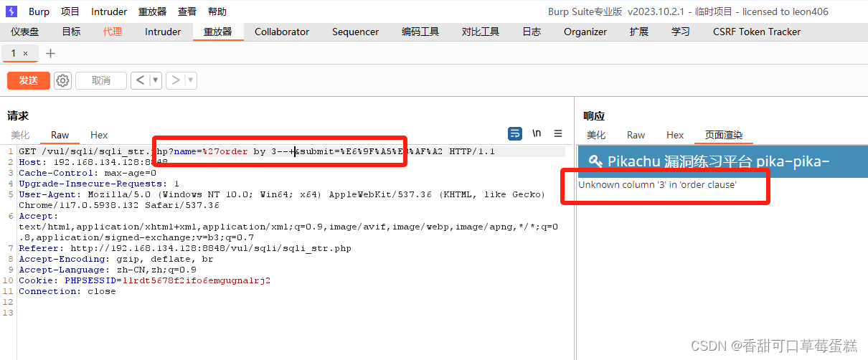Viewport: 868px width, 360px height.
Task: Click in the GET request line text
Action: 257,152
